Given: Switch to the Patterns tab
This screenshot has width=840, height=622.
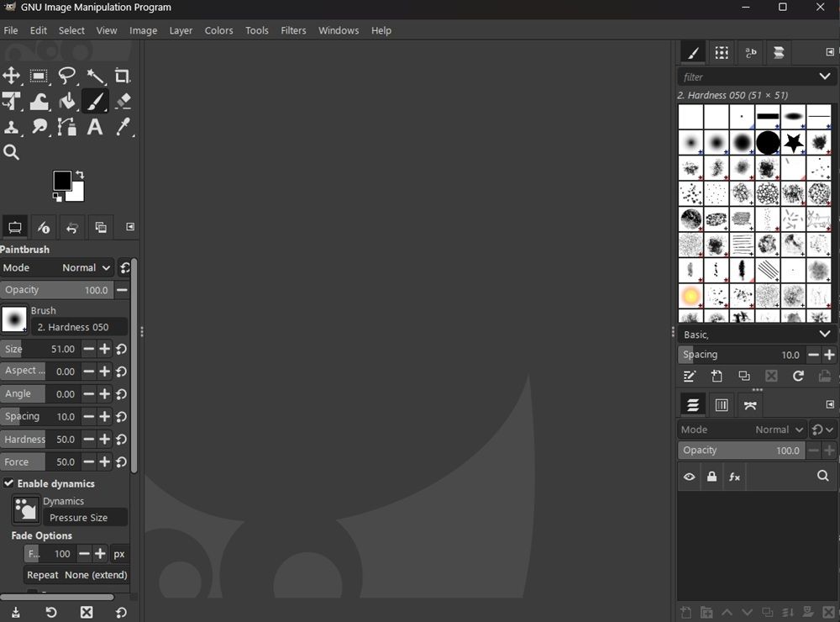Looking at the screenshot, I should [721, 52].
